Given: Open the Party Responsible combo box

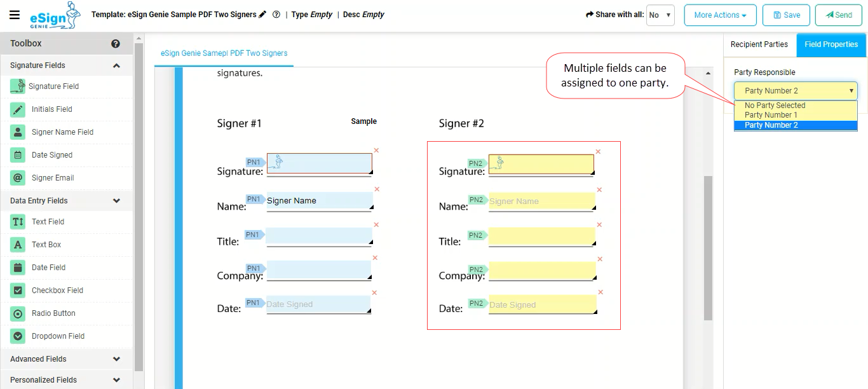Looking at the screenshot, I should pos(796,91).
